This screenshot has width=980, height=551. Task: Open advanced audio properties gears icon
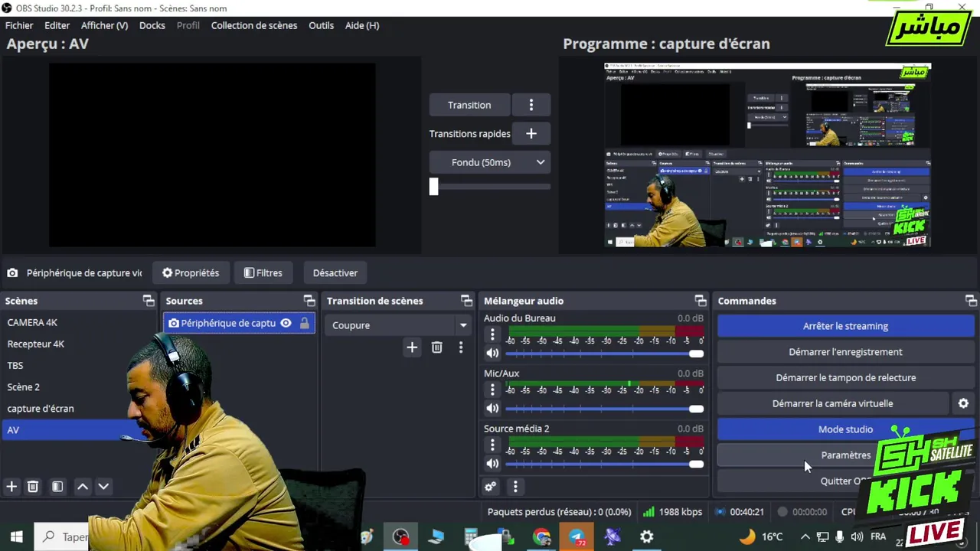click(x=491, y=487)
